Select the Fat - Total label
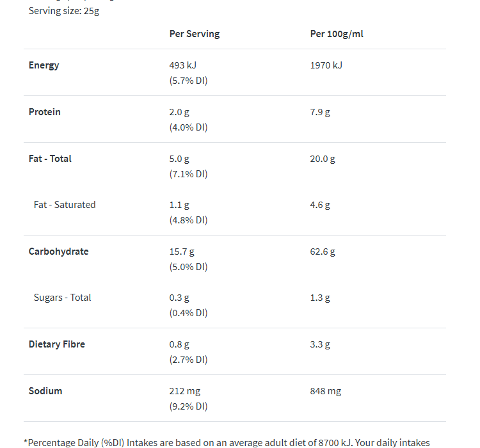The height and width of the screenshot is (448, 480). pos(50,159)
